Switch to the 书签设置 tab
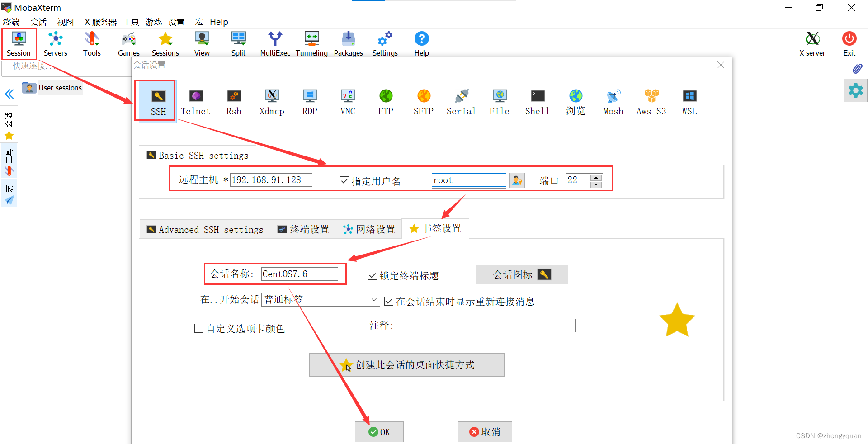This screenshot has width=868, height=444. click(x=435, y=228)
